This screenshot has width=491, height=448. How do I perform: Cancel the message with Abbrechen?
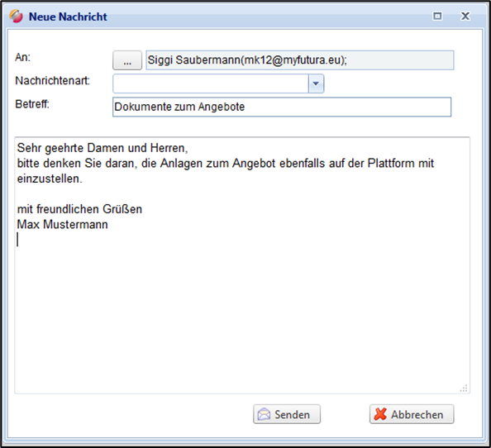(x=412, y=414)
